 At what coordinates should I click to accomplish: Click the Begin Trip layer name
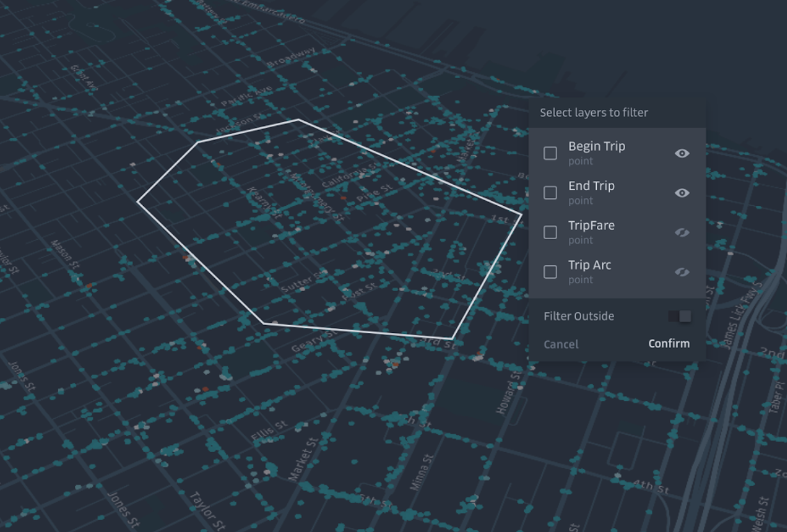click(597, 146)
